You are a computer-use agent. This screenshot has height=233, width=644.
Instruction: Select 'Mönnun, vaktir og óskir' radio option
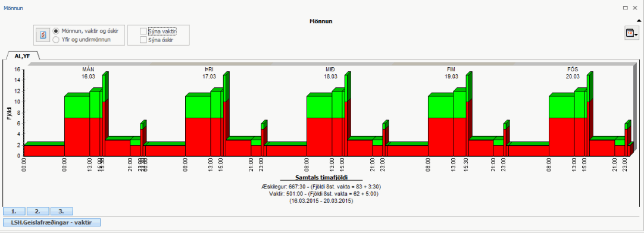coord(86,31)
